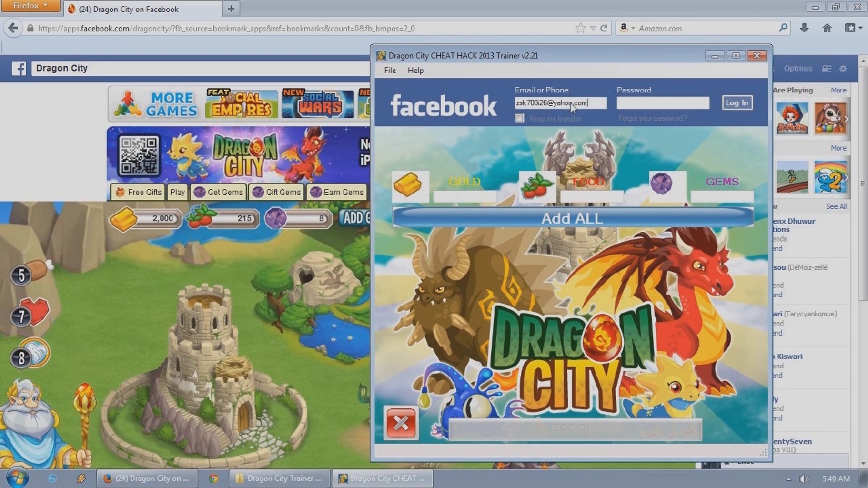Open the Help menu in trainer
Image resolution: width=868 pixels, height=488 pixels.
tap(415, 70)
